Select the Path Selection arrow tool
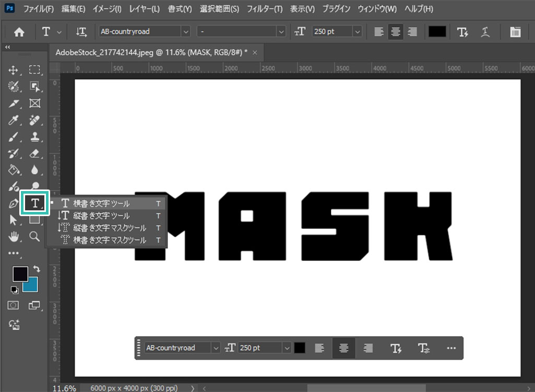 coord(13,220)
